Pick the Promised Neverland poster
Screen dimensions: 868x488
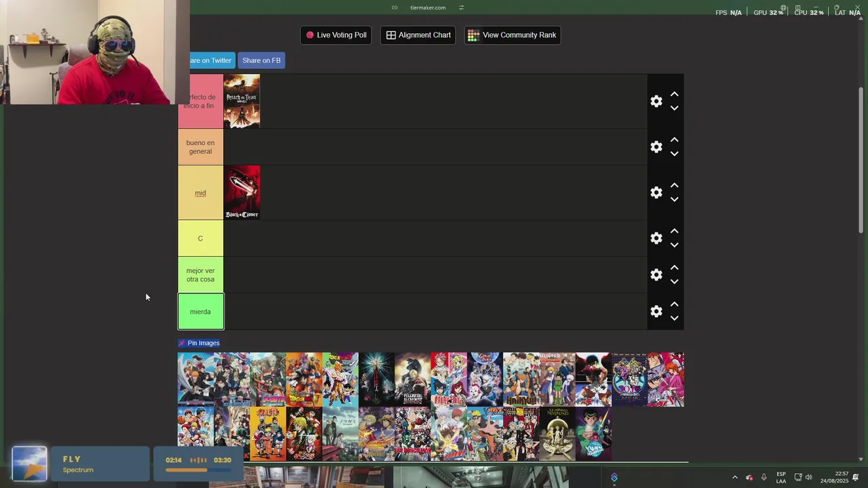pyautogui.click(x=557, y=434)
